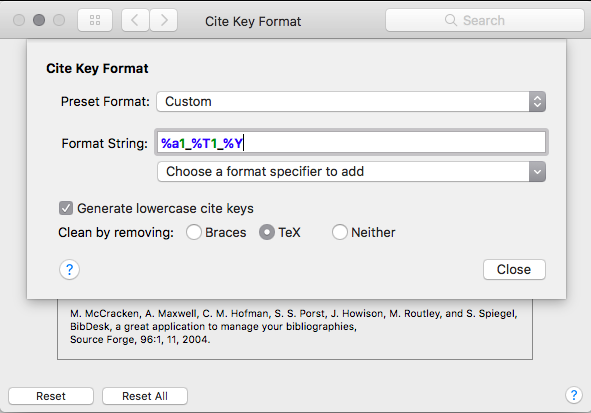The height and width of the screenshot is (413, 591).
Task: Click the search magnifier icon
Action: point(450,20)
